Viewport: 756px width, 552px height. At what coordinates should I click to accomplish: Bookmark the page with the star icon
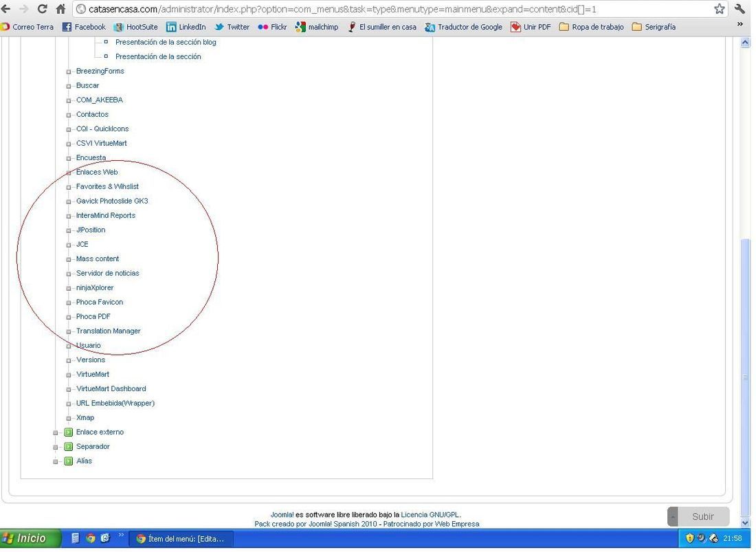tap(720, 9)
